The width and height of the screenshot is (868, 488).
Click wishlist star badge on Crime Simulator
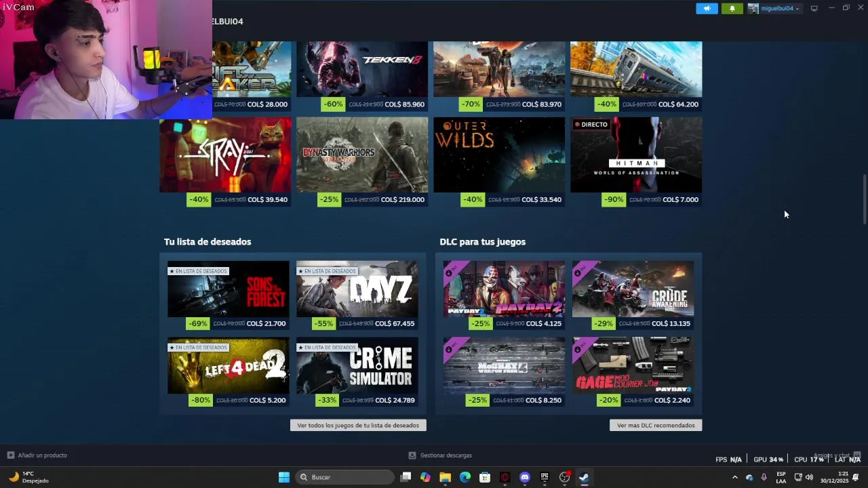327,348
